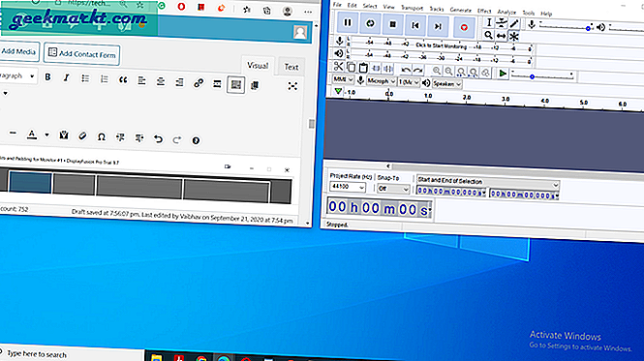644x361 pixels.
Task: Fit project to width in Audacity
Action: coord(474,73)
